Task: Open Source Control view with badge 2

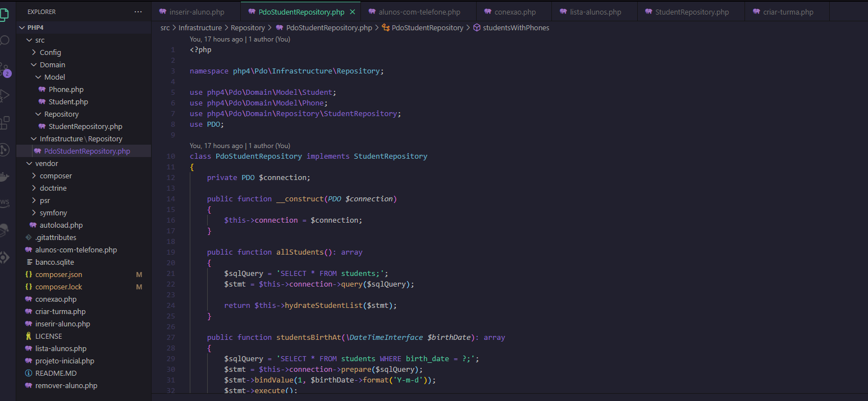Action: click(x=4, y=70)
